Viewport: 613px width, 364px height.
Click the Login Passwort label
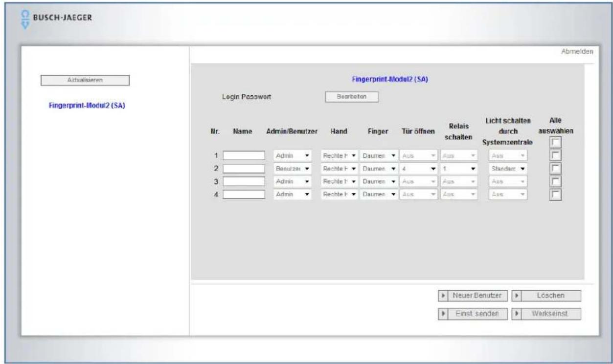pos(247,97)
